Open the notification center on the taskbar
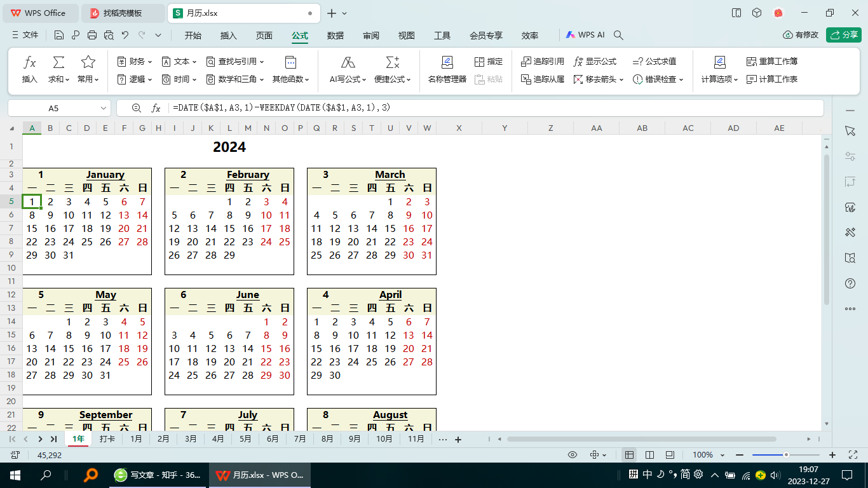Image resolution: width=868 pixels, height=488 pixels. [x=846, y=475]
